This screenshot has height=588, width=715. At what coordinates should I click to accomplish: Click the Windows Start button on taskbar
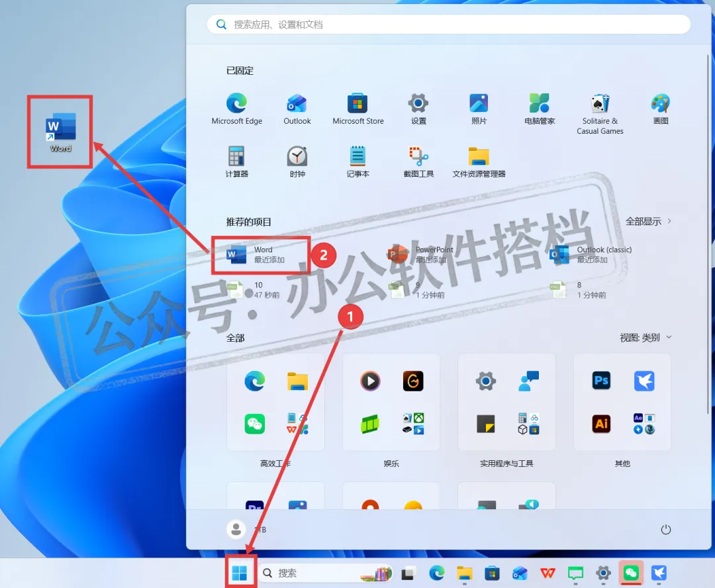(x=240, y=573)
